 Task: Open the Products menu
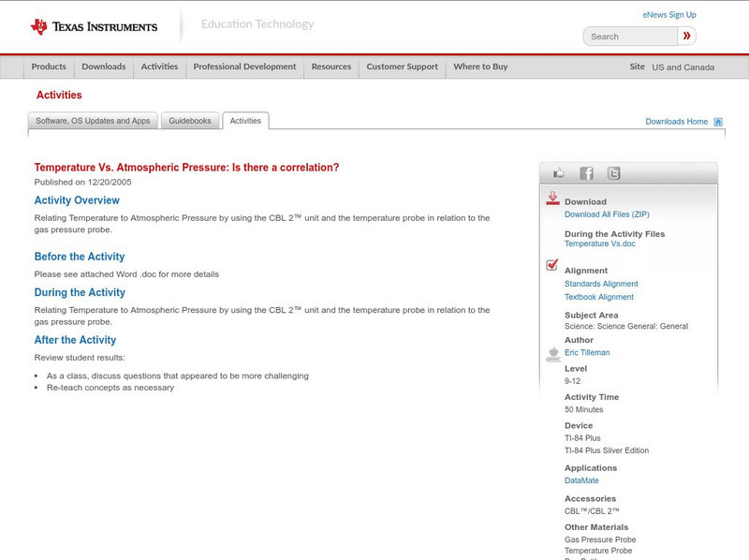[x=49, y=66]
